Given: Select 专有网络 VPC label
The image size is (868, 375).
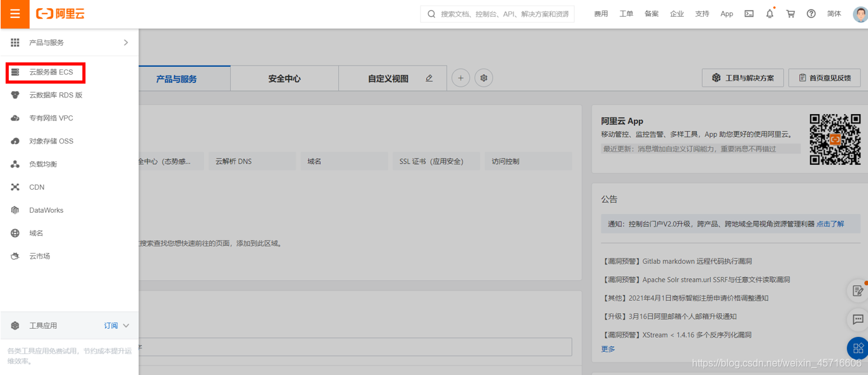Looking at the screenshot, I should [x=51, y=118].
